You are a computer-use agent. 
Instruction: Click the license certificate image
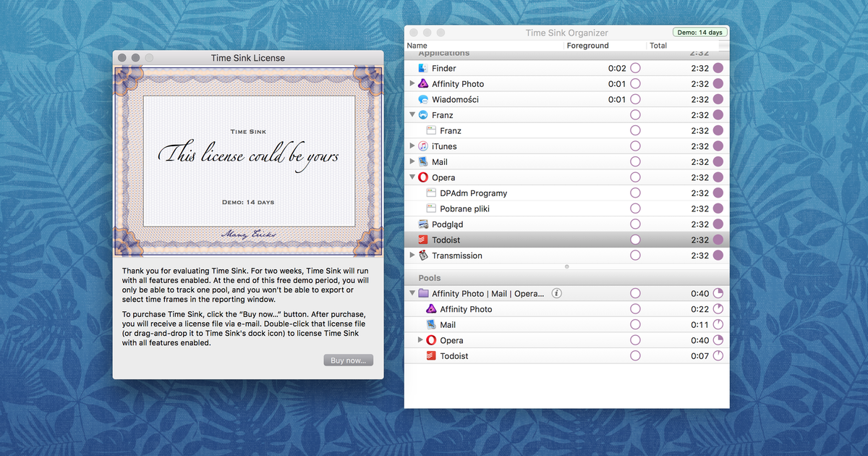click(248, 161)
